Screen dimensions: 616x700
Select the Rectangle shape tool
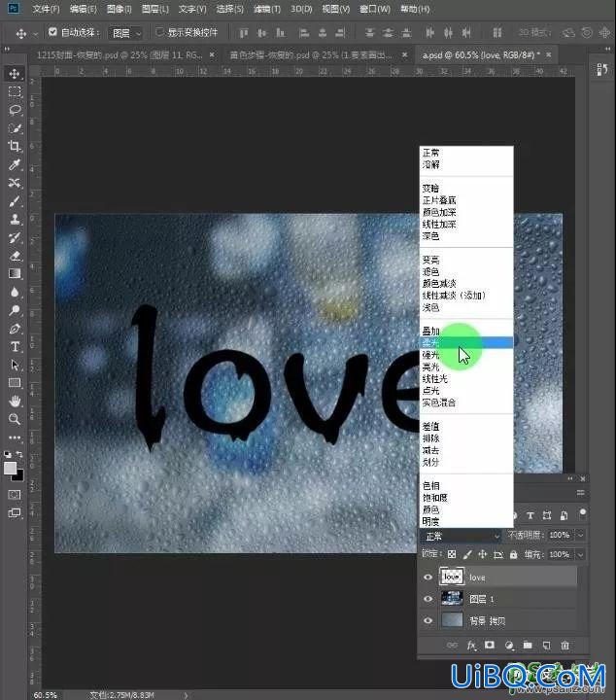click(15, 383)
